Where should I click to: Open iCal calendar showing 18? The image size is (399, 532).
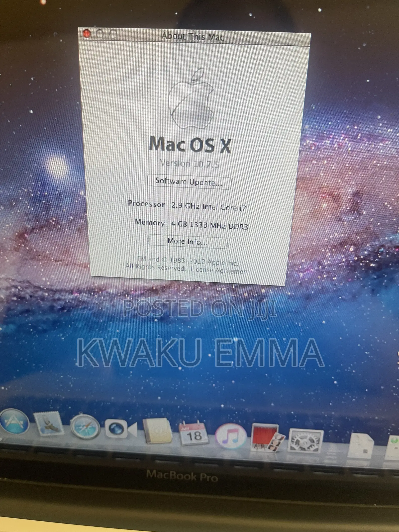point(194,433)
